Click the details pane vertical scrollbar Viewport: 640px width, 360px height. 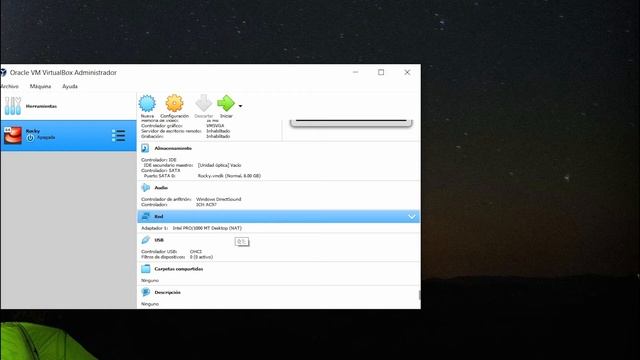419,294
